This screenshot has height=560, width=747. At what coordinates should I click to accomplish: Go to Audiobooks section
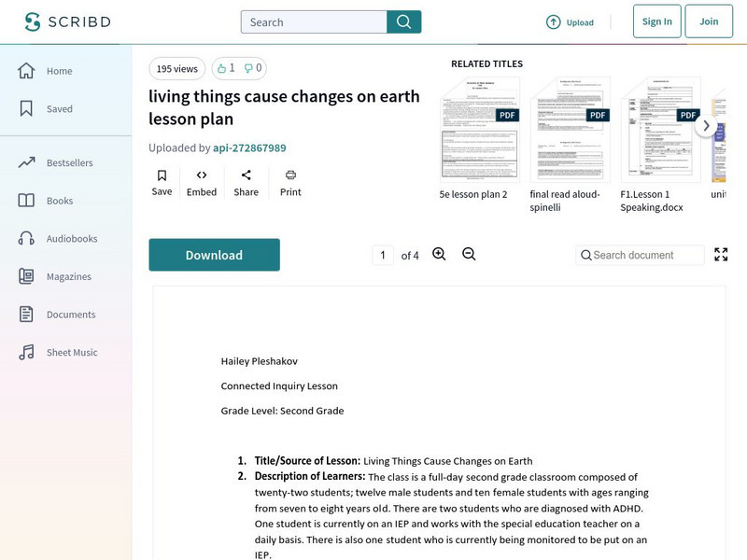[x=71, y=238]
